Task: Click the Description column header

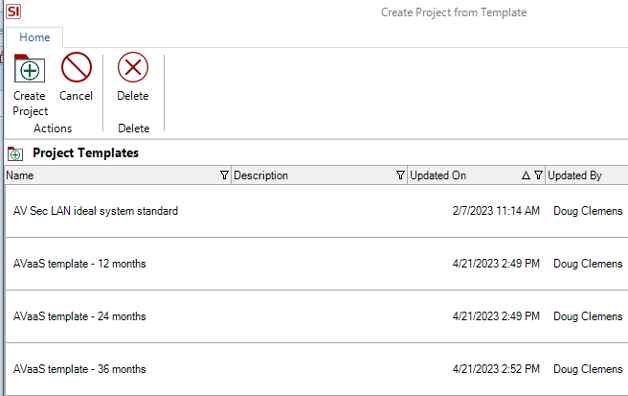Action: [319, 175]
